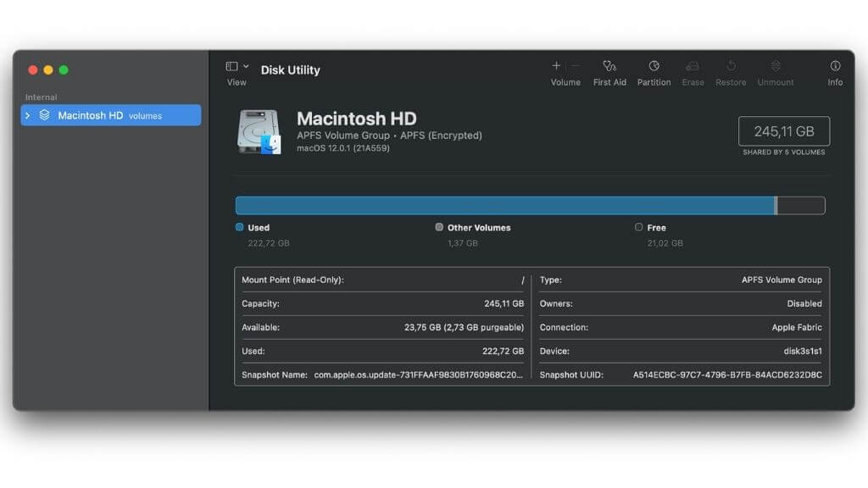Click Used row value 222,72 GB
This screenshot has width=868, height=488.
coord(503,352)
